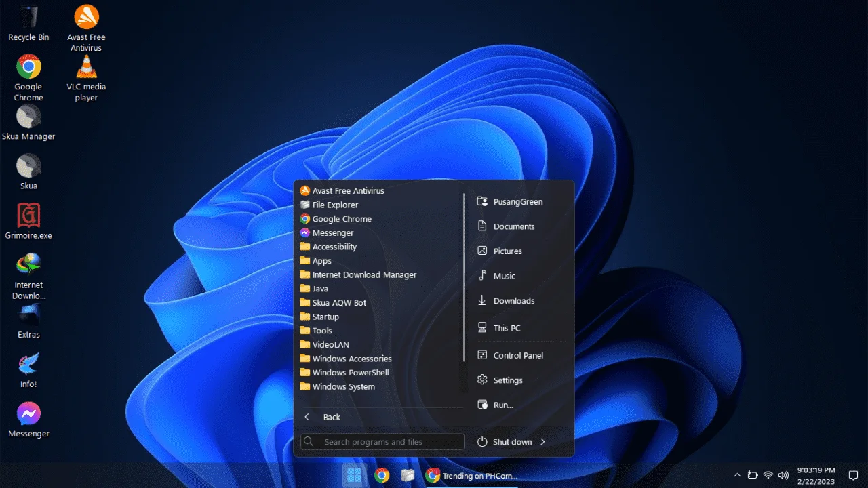Image resolution: width=868 pixels, height=488 pixels.
Task: Select the Info! desktop icon
Action: pyautogui.click(x=28, y=370)
